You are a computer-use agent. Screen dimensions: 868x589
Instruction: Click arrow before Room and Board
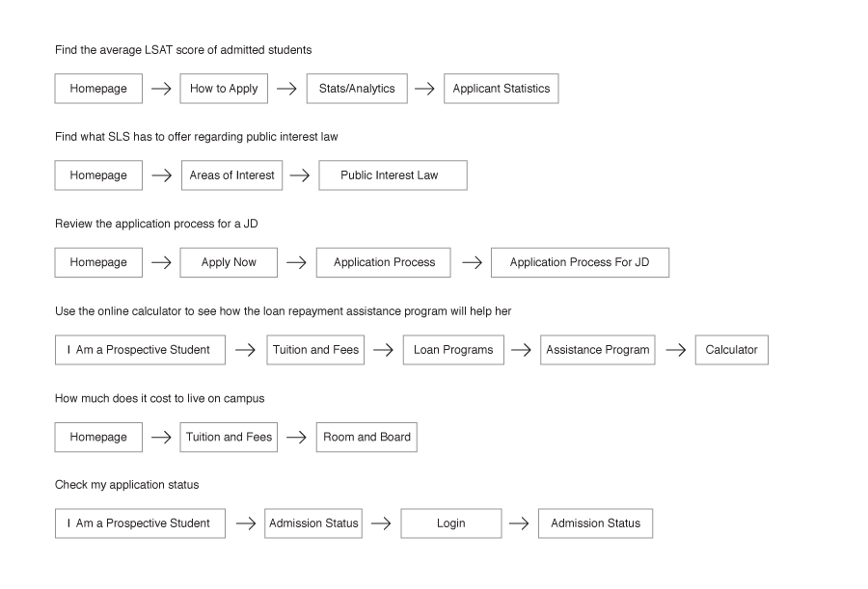(296, 438)
